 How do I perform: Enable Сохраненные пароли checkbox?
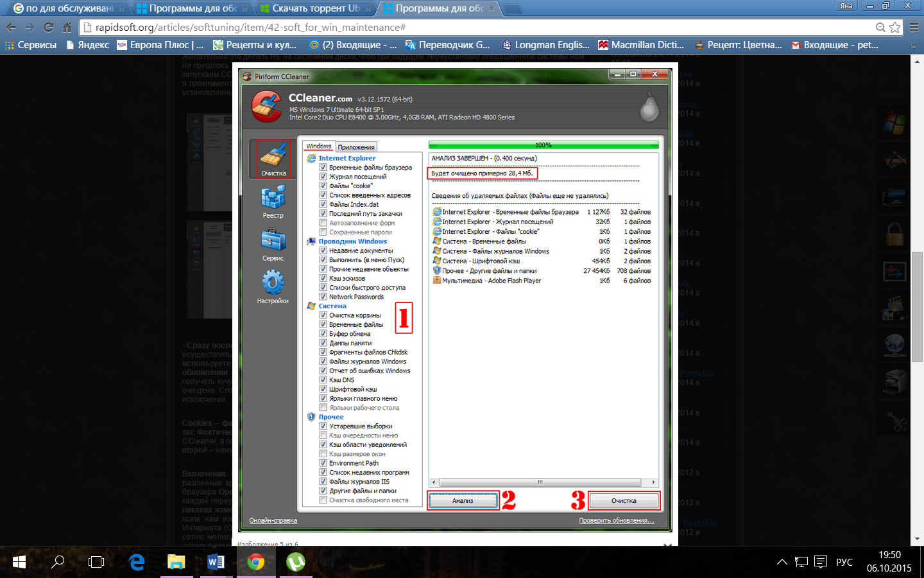click(323, 232)
